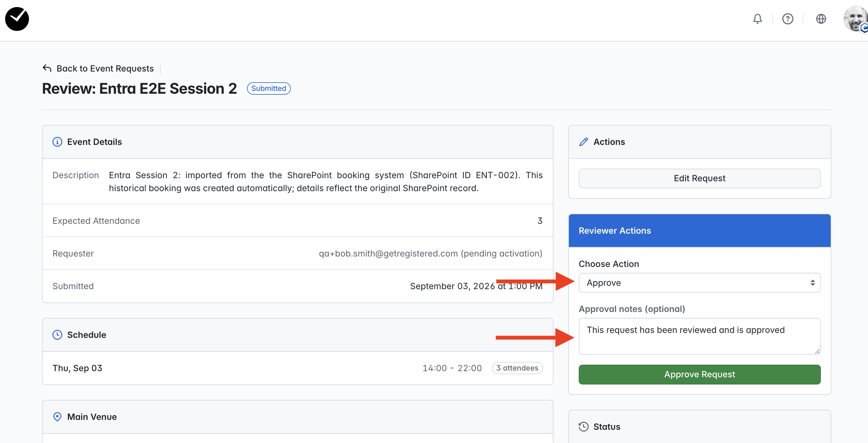
Task: Click the 3 attendees badge
Action: [x=517, y=368]
